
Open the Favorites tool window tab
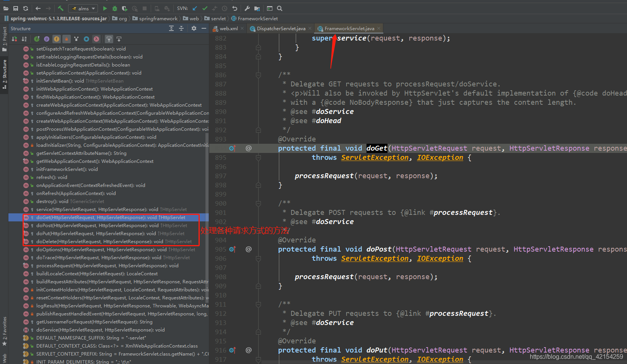coord(5,331)
